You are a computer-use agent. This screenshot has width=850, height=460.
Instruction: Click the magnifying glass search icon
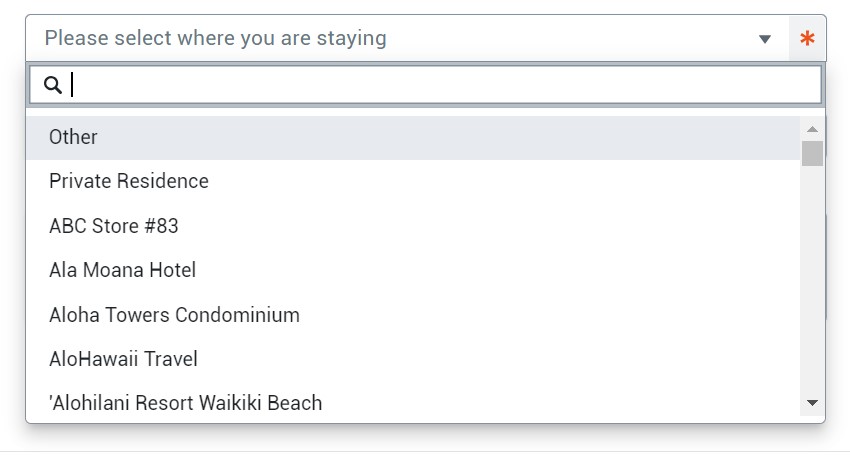pyautogui.click(x=53, y=85)
